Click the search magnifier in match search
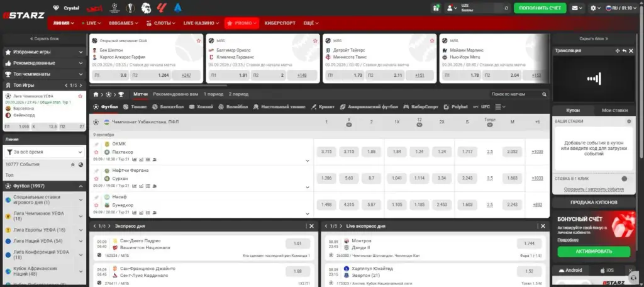This screenshot has height=287, width=644. pos(544,94)
